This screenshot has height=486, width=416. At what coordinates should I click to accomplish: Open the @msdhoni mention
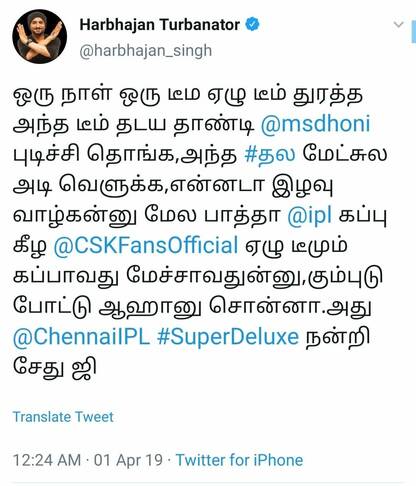[315, 124]
